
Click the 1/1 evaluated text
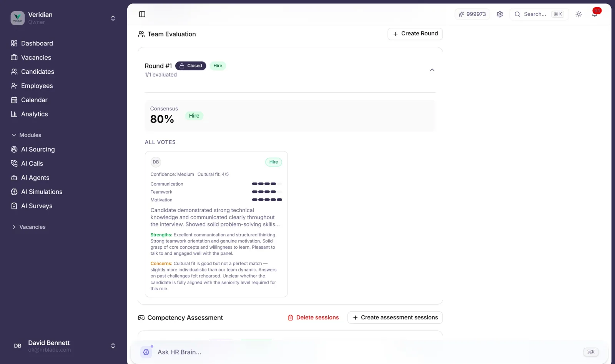click(161, 75)
